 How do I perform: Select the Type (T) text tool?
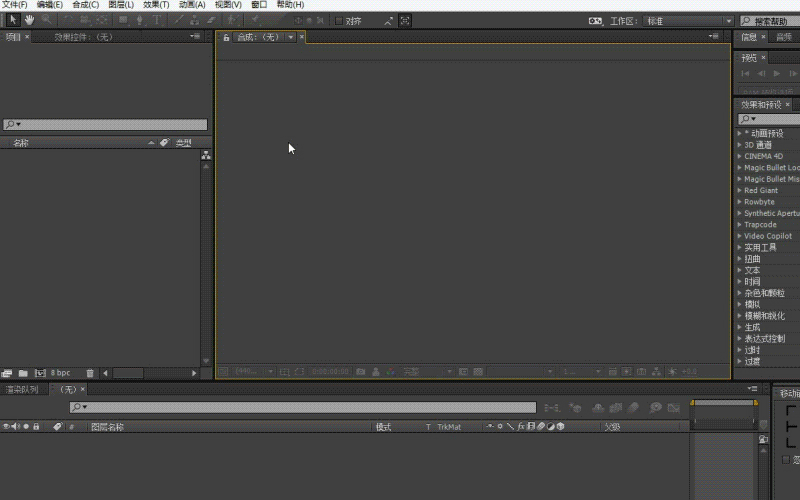[x=157, y=20]
